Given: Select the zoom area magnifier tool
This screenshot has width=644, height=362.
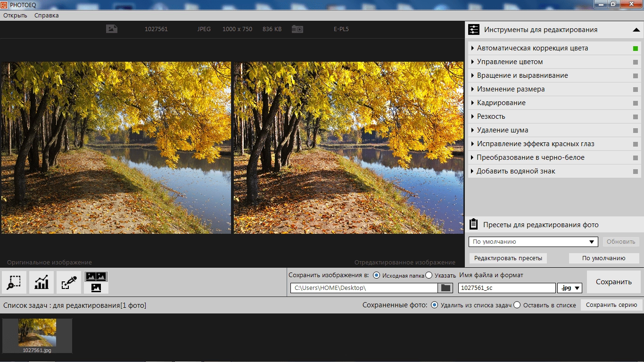Looking at the screenshot, I should 14,282.
